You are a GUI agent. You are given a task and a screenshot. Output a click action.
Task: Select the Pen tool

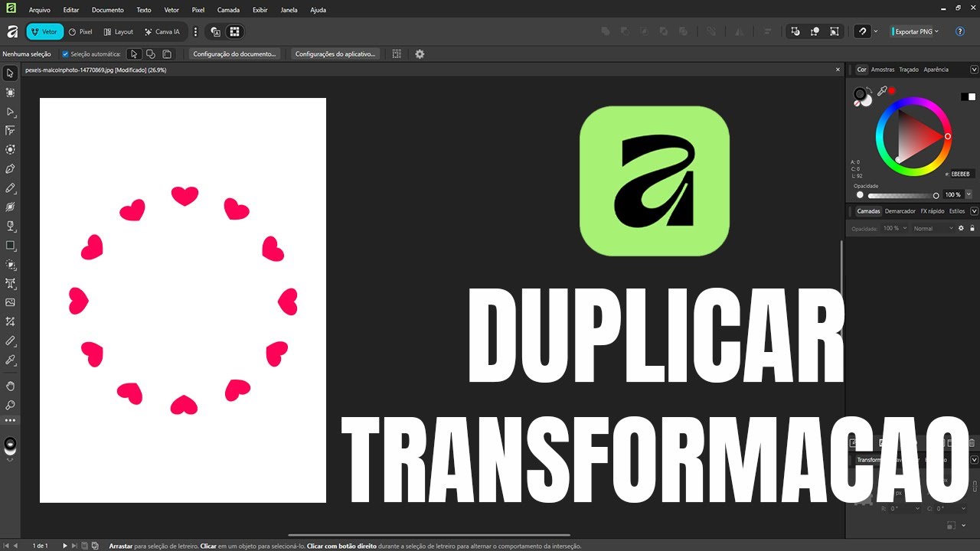[x=10, y=168]
